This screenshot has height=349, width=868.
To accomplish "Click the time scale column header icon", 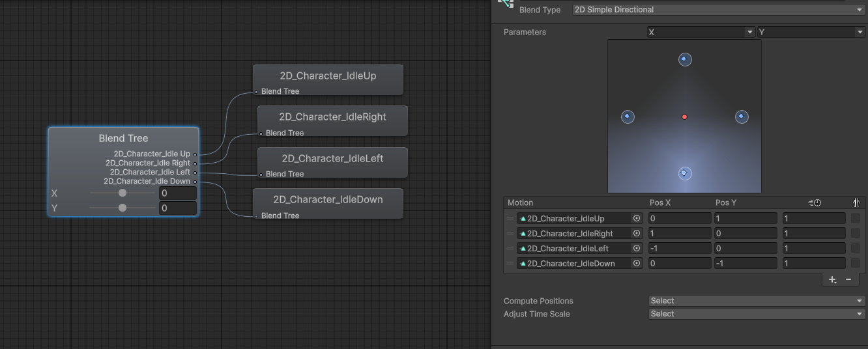I will click(814, 203).
